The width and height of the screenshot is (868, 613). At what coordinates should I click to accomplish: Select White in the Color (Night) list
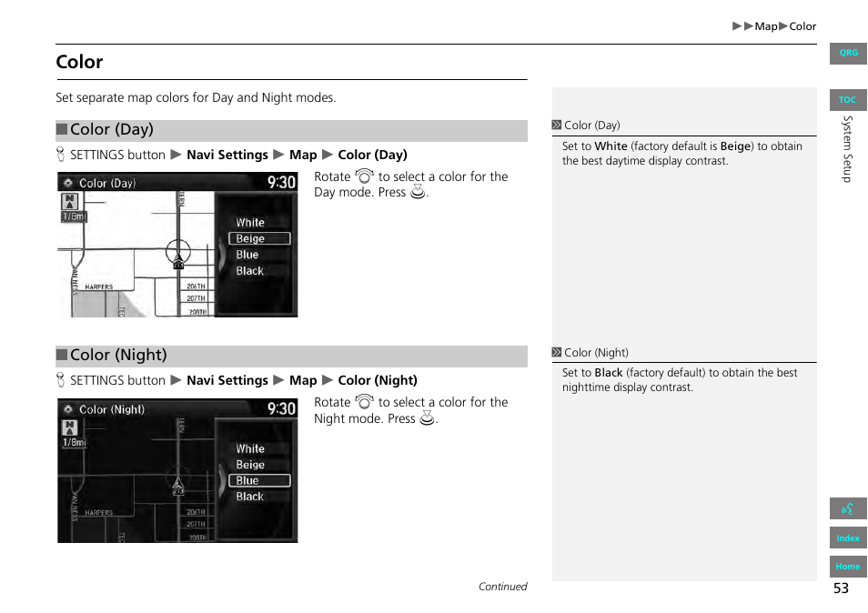click(x=250, y=448)
